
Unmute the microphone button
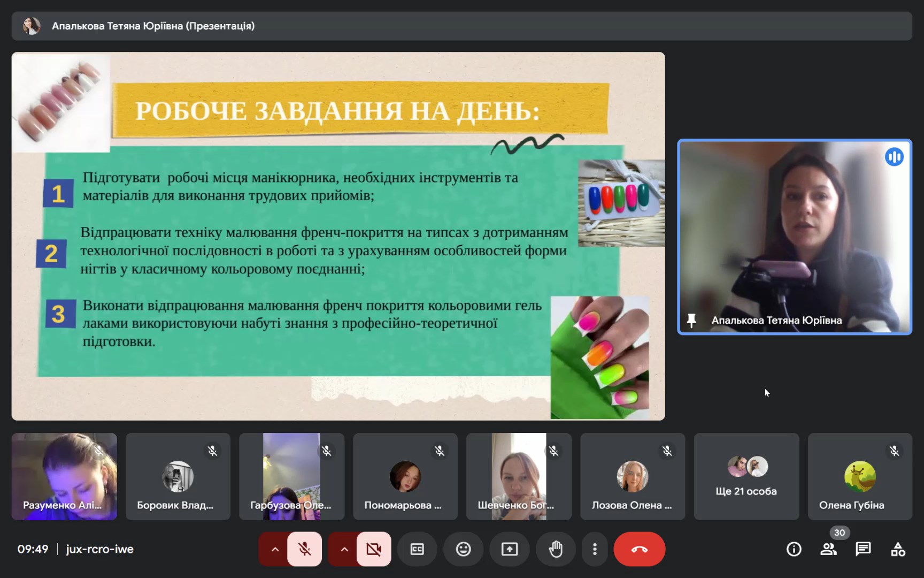tap(304, 549)
